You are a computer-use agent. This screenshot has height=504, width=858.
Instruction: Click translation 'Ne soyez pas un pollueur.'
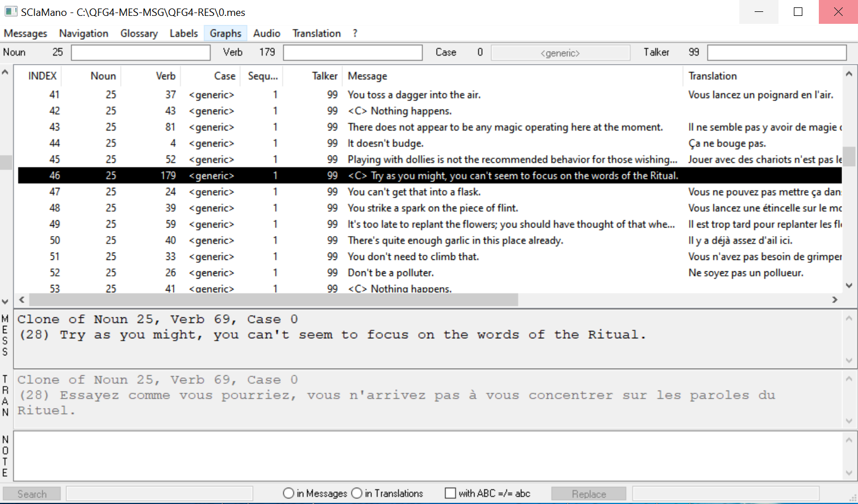[x=746, y=273]
